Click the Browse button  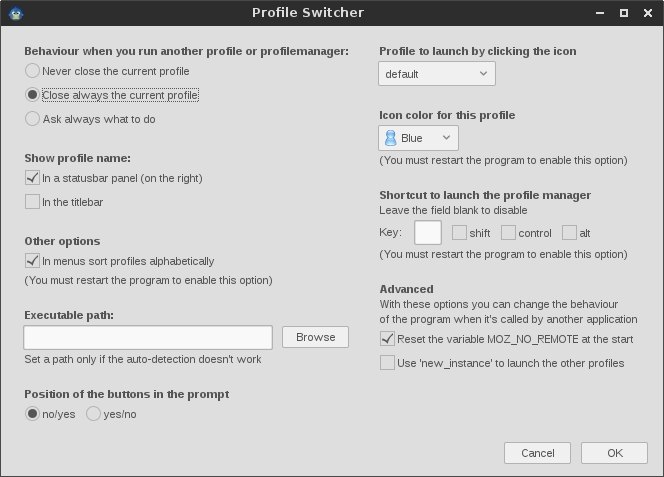[315, 337]
